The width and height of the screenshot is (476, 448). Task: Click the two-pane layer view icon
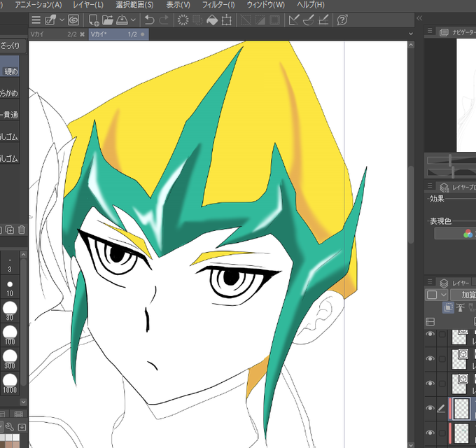click(430, 322)
